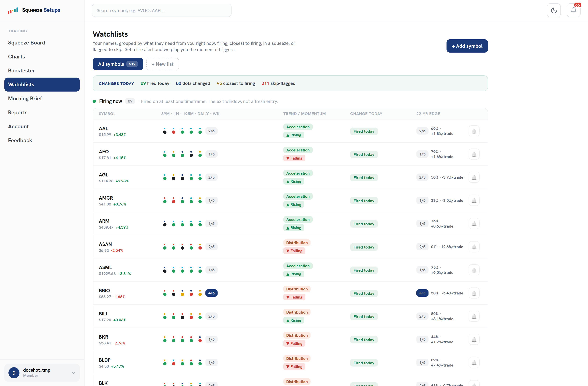This screenshot has width=588, height=386.
Task: Focus the Search symbol input field
Action: click(x=162, y=10)
